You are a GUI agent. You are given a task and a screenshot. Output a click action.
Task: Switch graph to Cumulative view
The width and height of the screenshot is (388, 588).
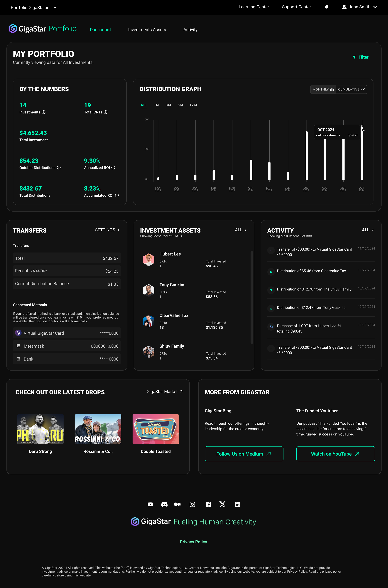[x=351, y=89]
